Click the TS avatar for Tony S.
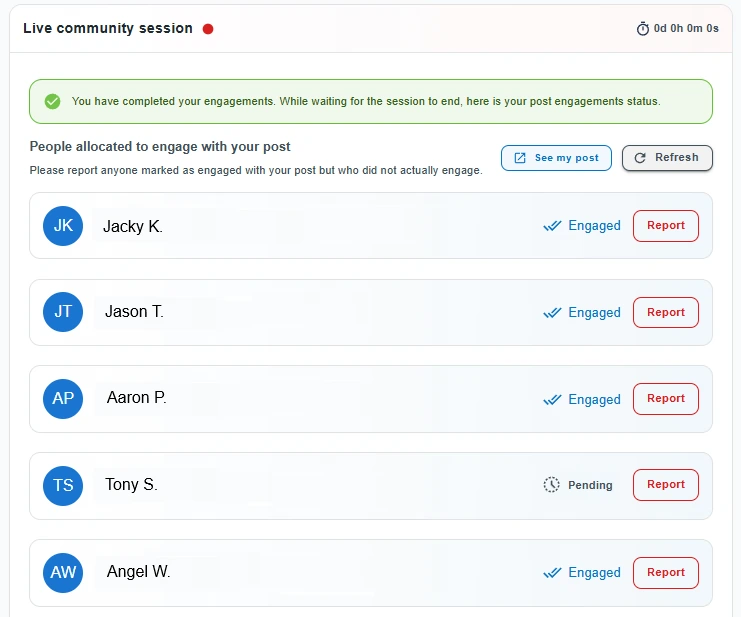741x617 pixels. pos(63,485)
